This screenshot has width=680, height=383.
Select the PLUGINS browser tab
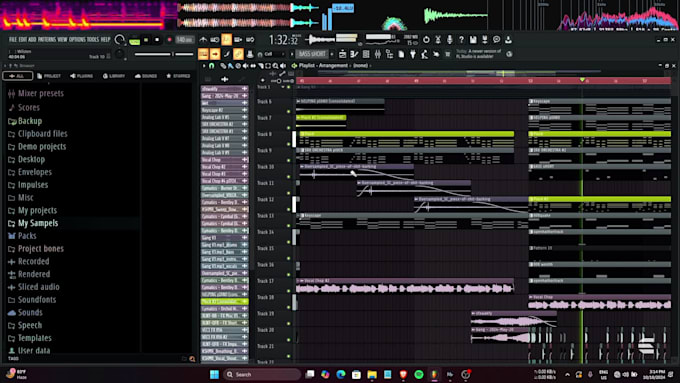pyautogui.click(x=82, y=76)
